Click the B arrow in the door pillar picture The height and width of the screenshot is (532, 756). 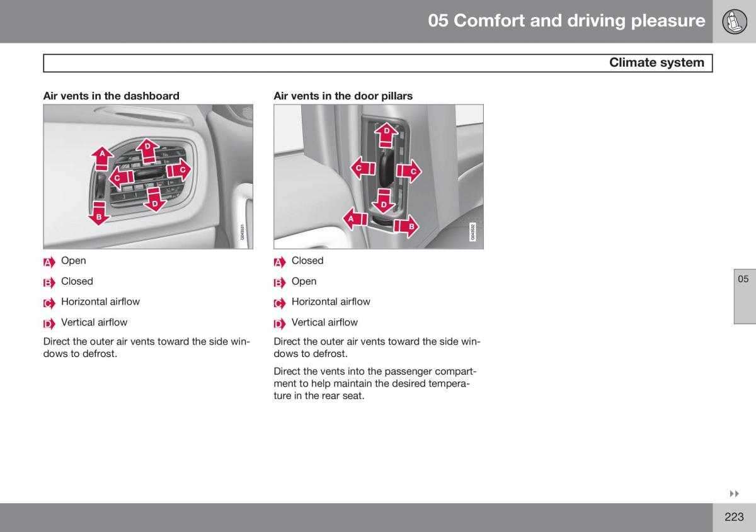click(406, 225)
